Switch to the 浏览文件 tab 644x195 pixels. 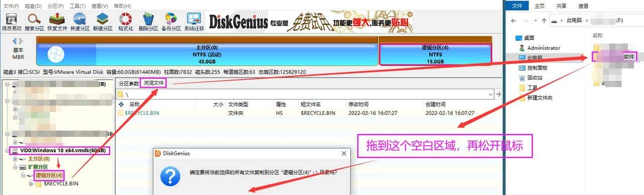click(x=153, y=83)
